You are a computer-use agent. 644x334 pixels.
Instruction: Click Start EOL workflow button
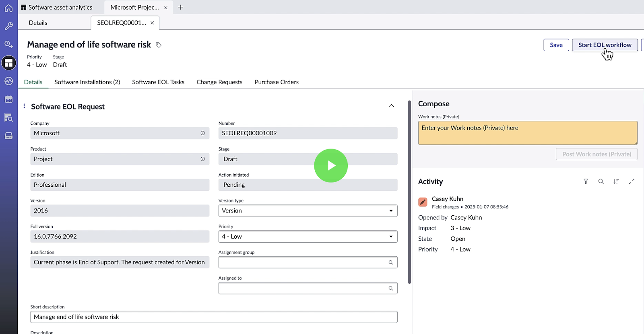coord(605,45)
